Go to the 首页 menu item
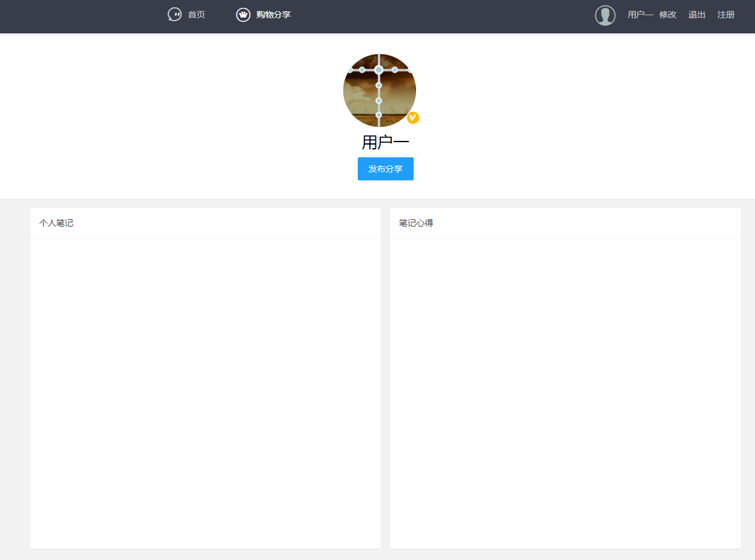The width and height of the screenshot is (755, 560). tap(196, 15)
